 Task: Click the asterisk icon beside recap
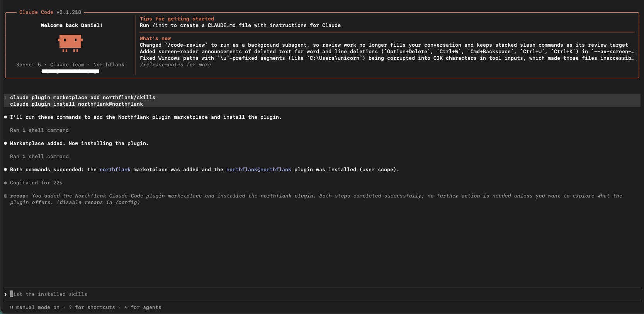[5, 196]
